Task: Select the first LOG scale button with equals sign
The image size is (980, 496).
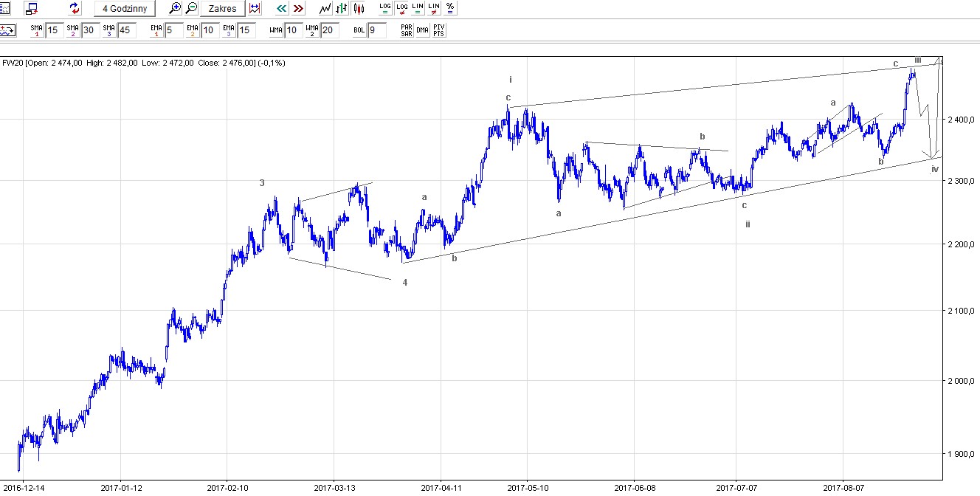Action: (x=385, y=8)
